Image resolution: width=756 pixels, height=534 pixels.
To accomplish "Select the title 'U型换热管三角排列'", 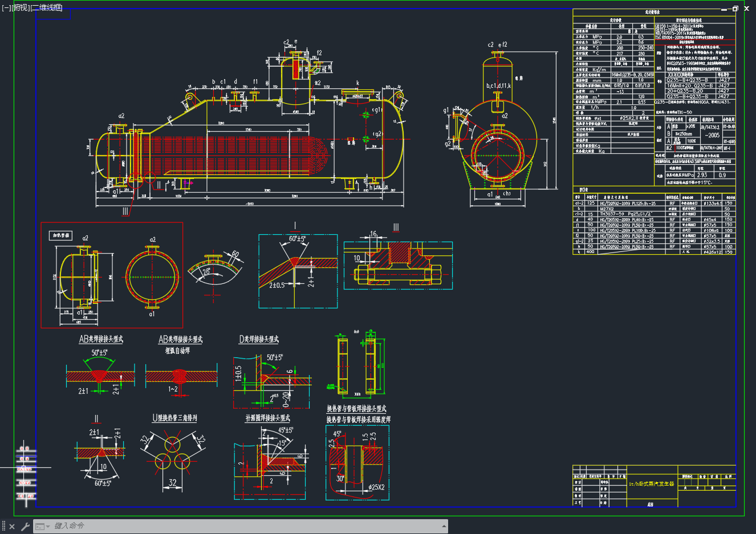I will [174, 418].
